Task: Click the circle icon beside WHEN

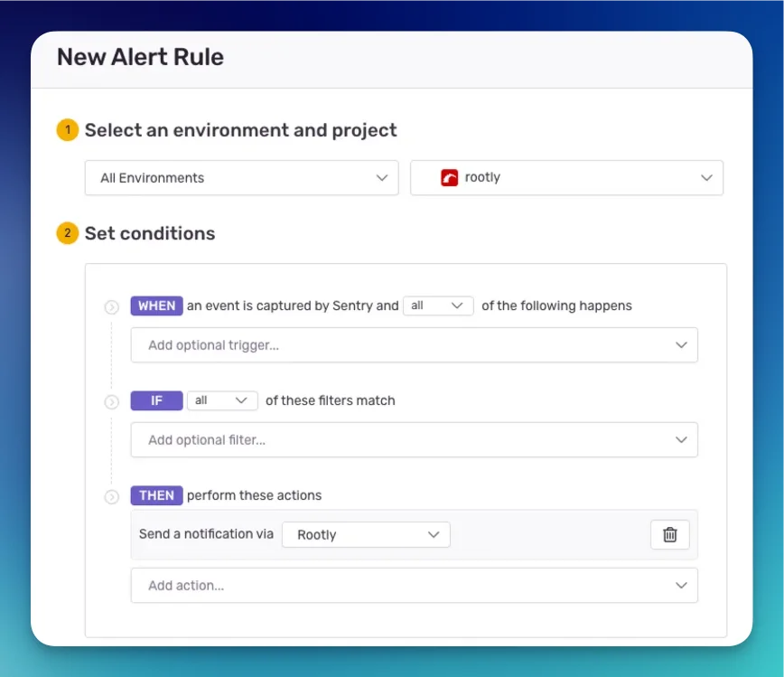Action: [111, 306]
